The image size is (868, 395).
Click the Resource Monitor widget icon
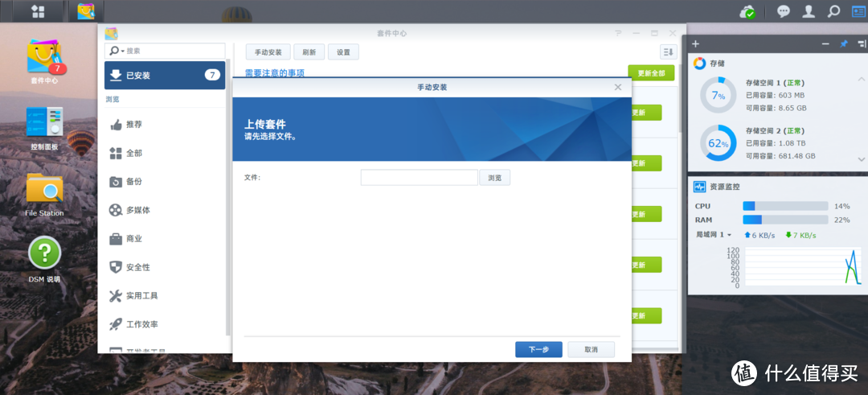coord(700,187)
